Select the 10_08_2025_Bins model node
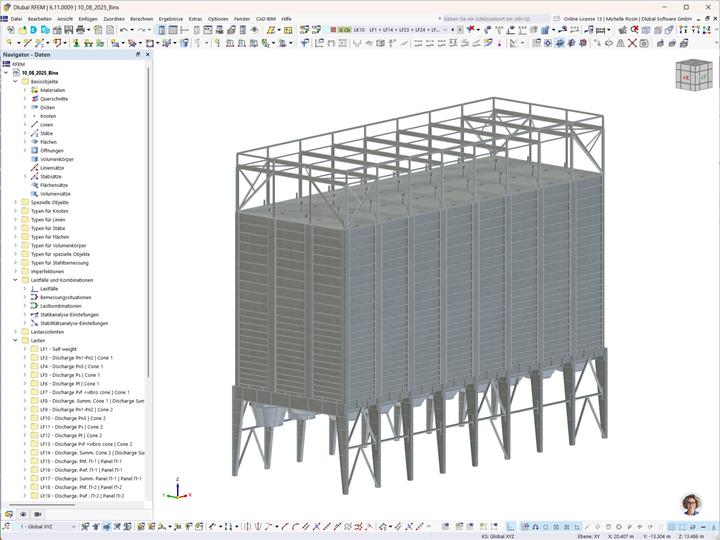720x540 pixels. point(40,73)
